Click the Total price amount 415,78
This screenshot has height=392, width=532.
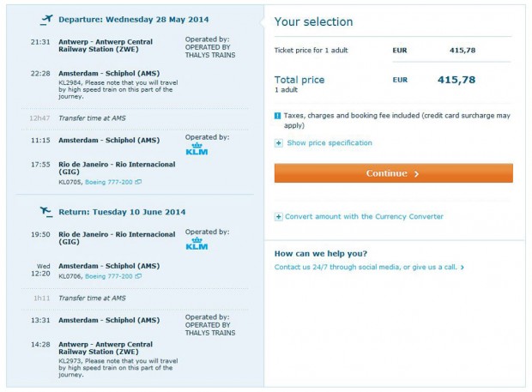tap(475, 80)
